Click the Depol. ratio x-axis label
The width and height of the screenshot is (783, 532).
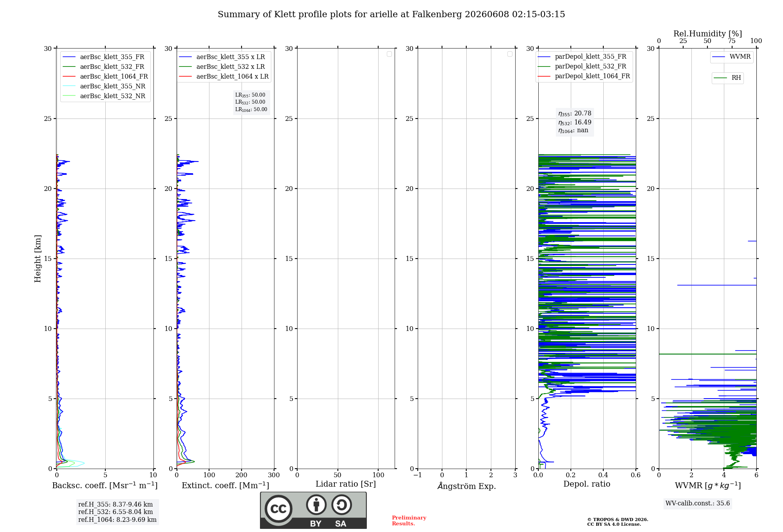586,484
